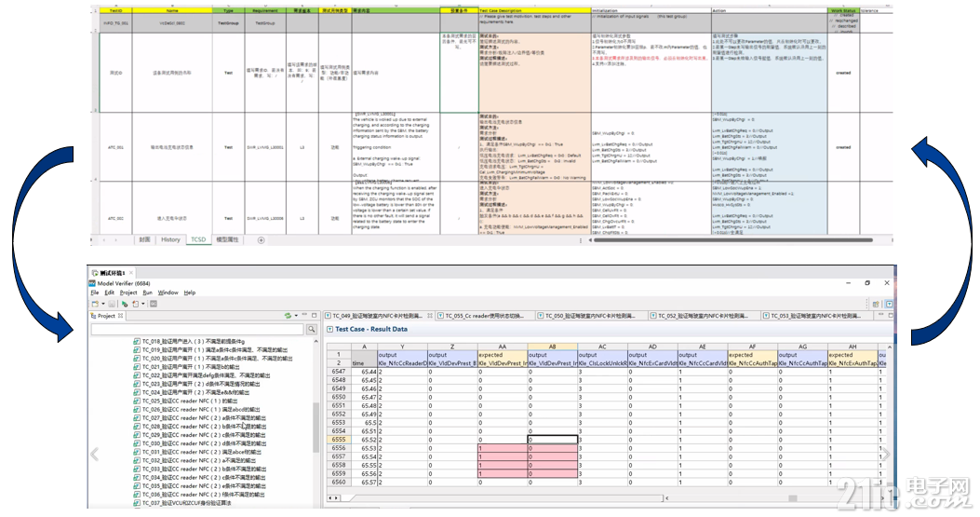Open the Window menu
980x517 pixels.
168,293
